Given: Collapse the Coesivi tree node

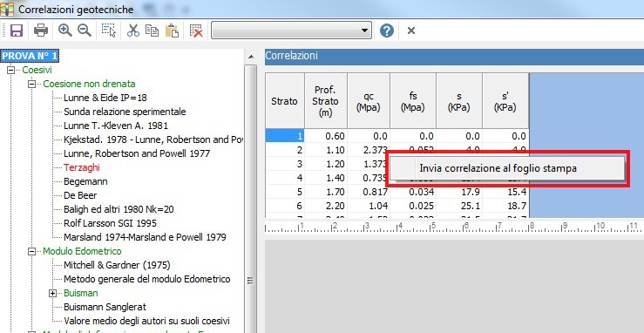Looking at the screenshot, I should [x=10, y=71].
